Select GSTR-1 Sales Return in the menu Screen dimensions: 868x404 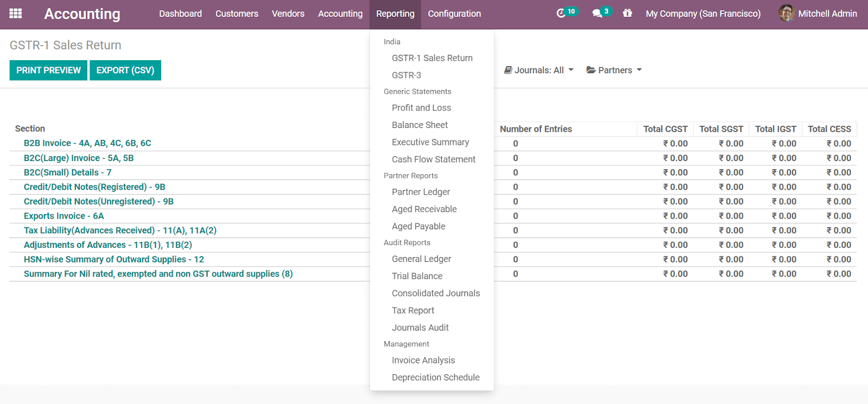click(x=432, y=58)
